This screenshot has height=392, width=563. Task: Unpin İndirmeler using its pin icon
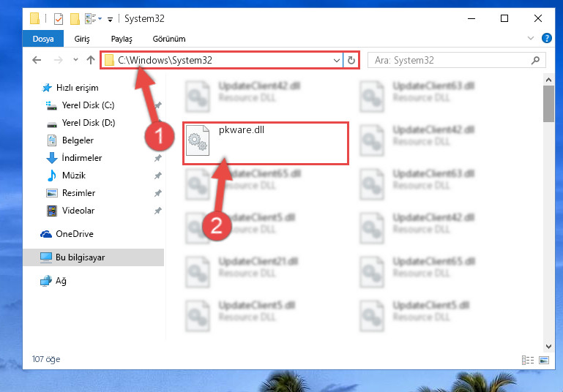[x=157, y=158]
